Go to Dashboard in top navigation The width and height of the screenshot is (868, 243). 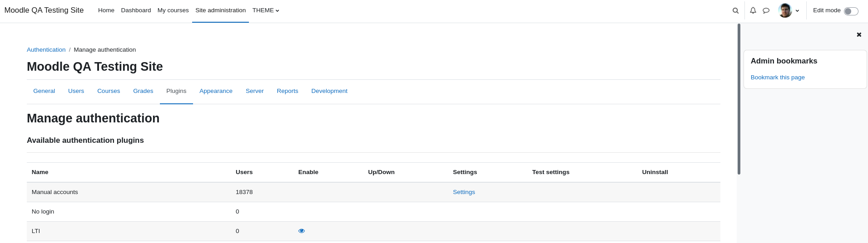point(136,10)
